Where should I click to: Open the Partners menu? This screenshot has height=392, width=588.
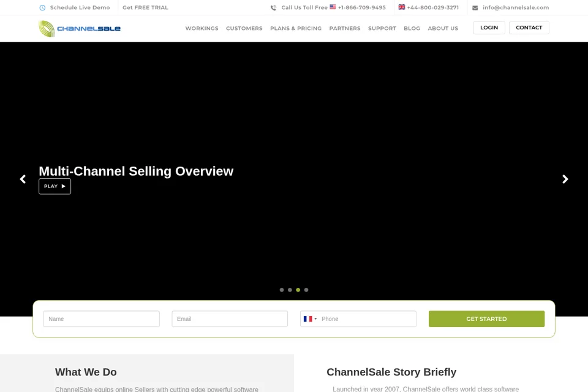(345, 29)
